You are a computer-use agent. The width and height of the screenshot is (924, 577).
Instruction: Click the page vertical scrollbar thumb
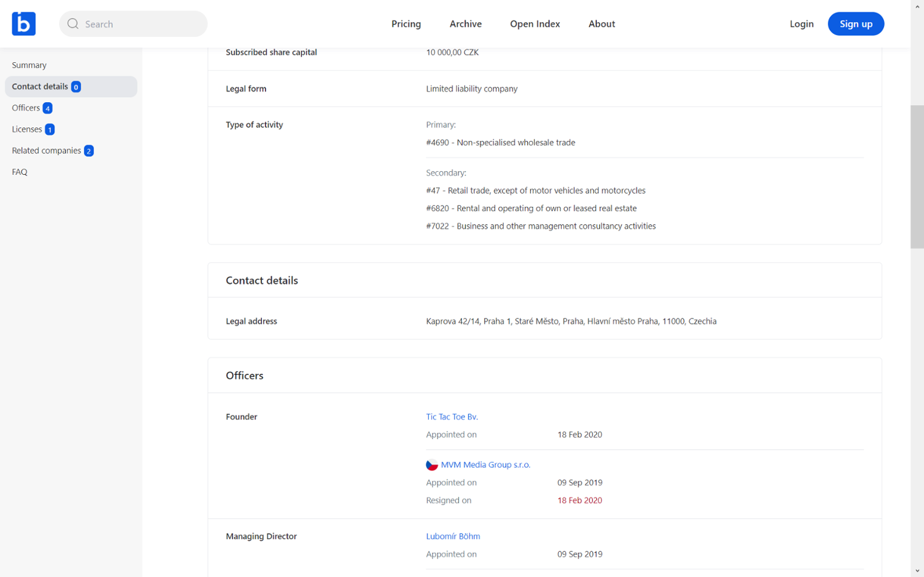(917, 177)
